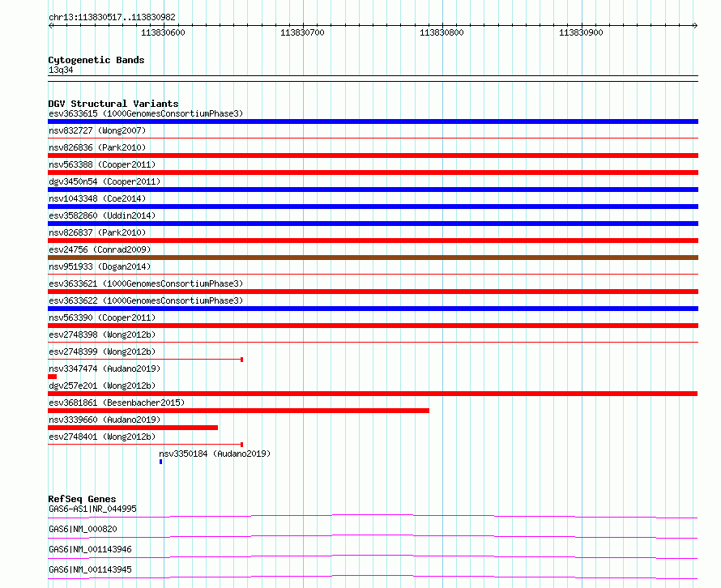The height and width of the screenshot is (588, 721).
Task: Click the ruler's right arrow end
Action: click(x=696, y=25)
